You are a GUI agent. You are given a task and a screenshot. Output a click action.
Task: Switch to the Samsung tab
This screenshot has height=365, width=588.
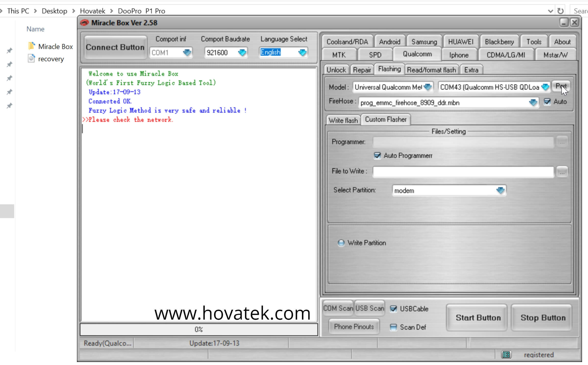424,42
